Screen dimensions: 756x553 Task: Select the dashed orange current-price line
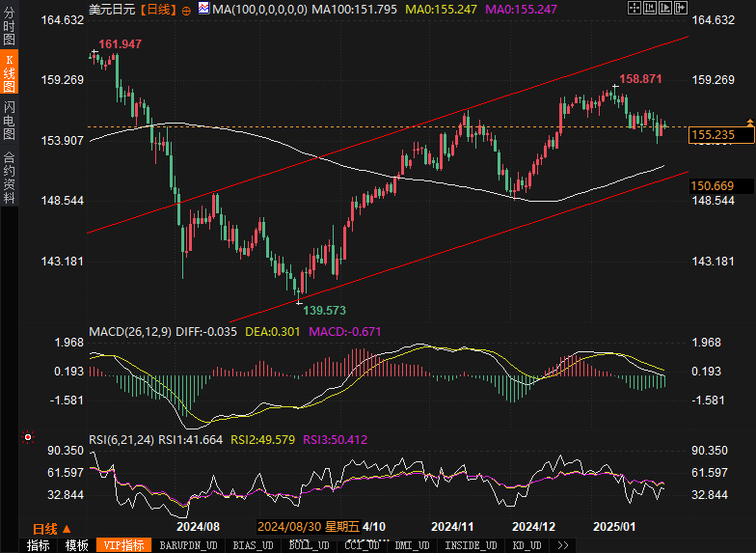click(386, 127)
